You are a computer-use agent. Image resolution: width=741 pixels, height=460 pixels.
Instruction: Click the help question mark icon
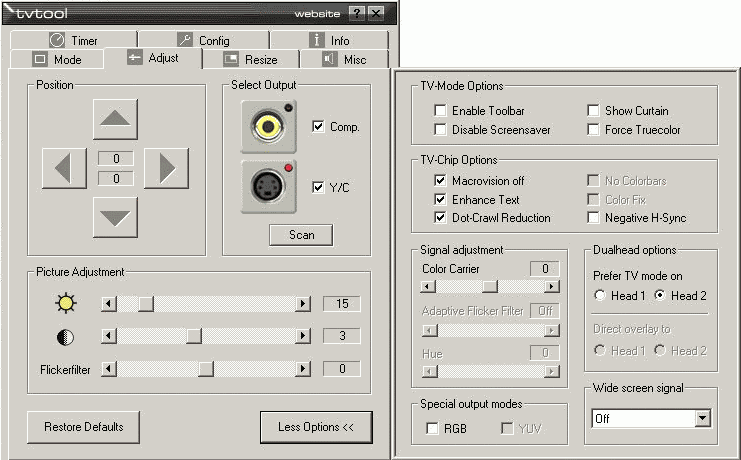[x=357, y=13]
